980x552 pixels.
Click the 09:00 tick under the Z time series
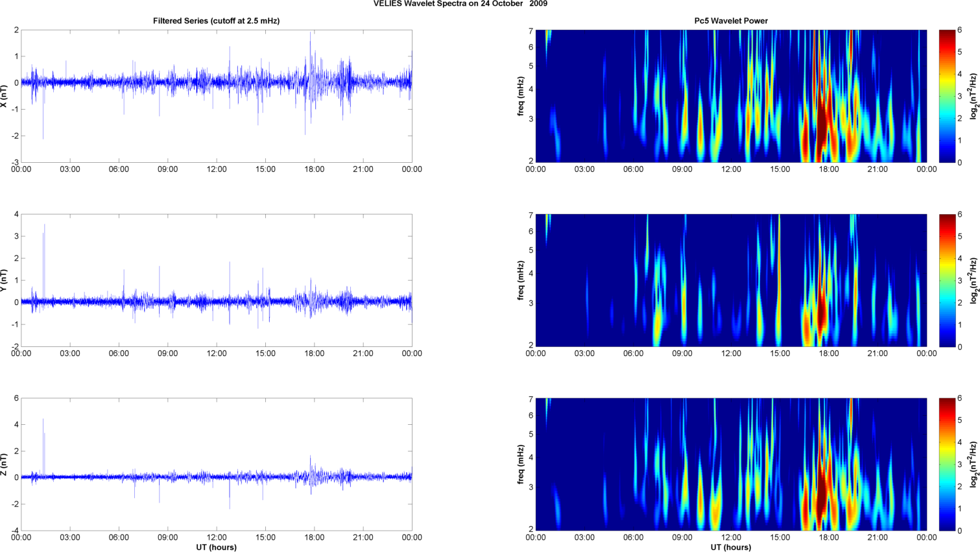point(167,538)
